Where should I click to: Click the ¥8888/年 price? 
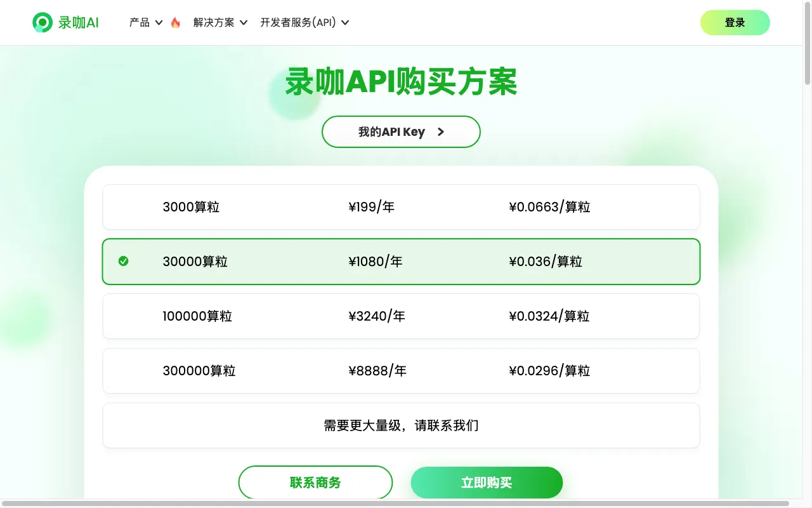coord(377,371)
